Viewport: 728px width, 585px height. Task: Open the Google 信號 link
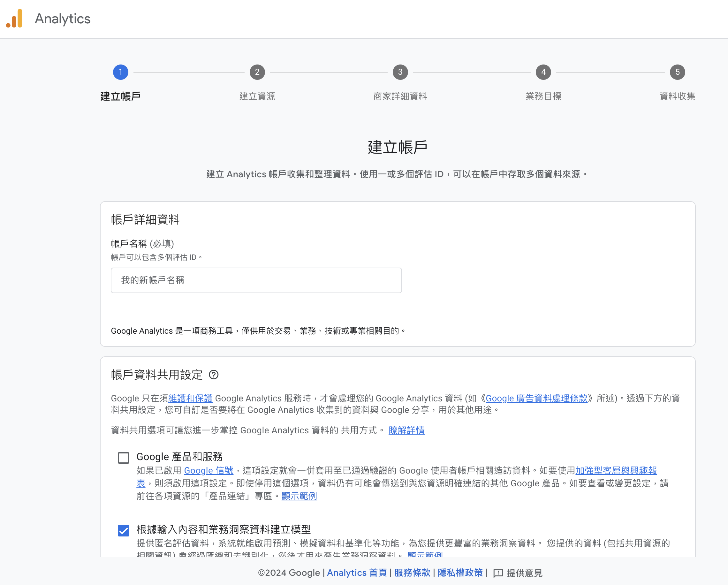(x=209, y=470)
